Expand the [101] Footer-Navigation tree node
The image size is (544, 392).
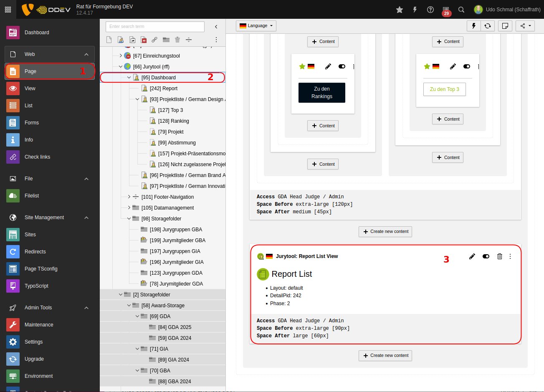click(129, 197)
